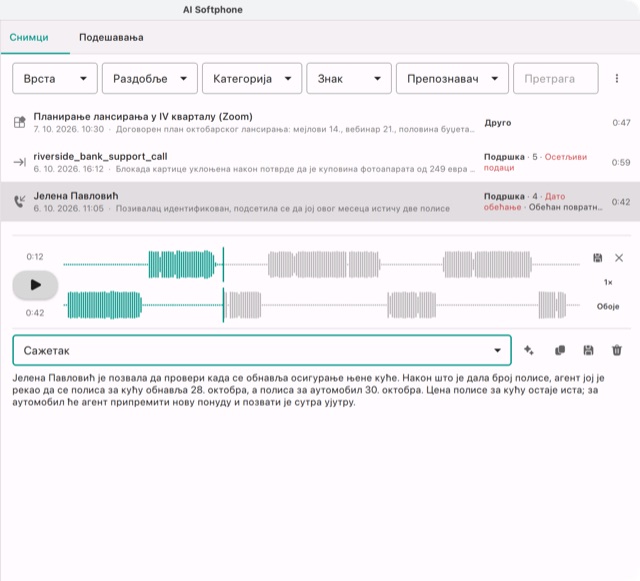Click the upper-channel teal waveform
640x581 pixels.
pos(181,265)
